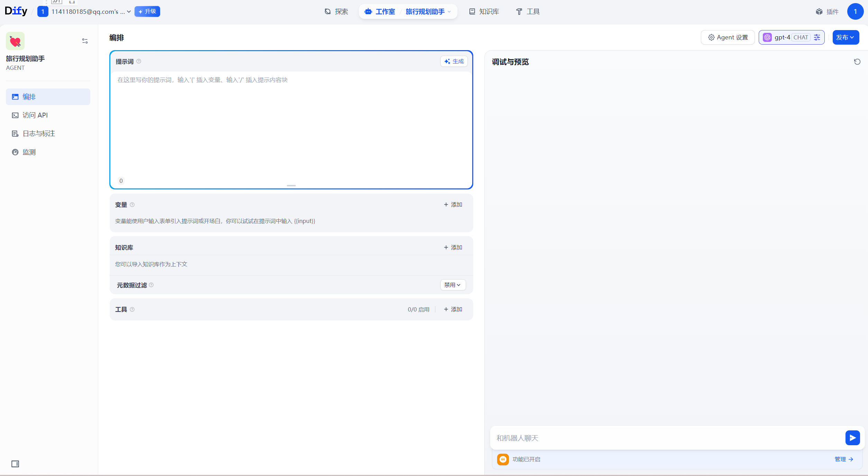Viewport: 868px width, 476px height.
Task: Open the 访问 API sidebar item
Action: pos(35,115)
